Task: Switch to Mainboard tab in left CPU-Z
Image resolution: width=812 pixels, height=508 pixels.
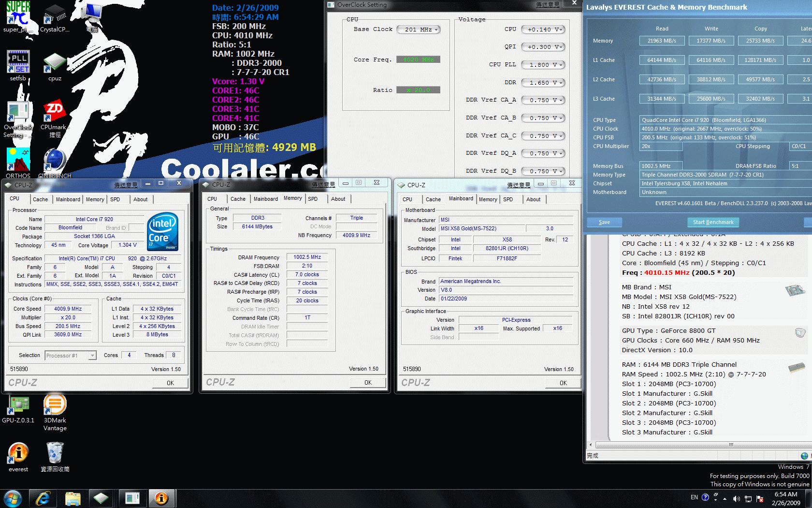Action: click(x=68, y=199)
